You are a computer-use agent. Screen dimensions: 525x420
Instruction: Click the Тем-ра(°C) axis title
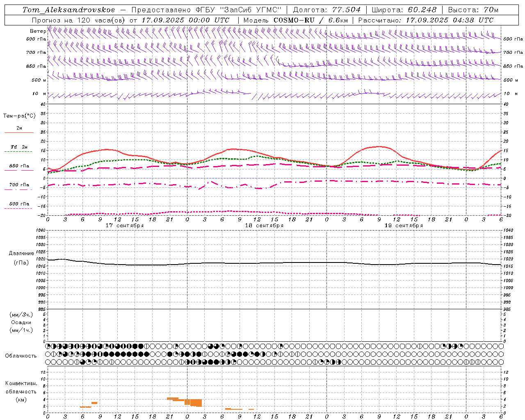[19, 116]
